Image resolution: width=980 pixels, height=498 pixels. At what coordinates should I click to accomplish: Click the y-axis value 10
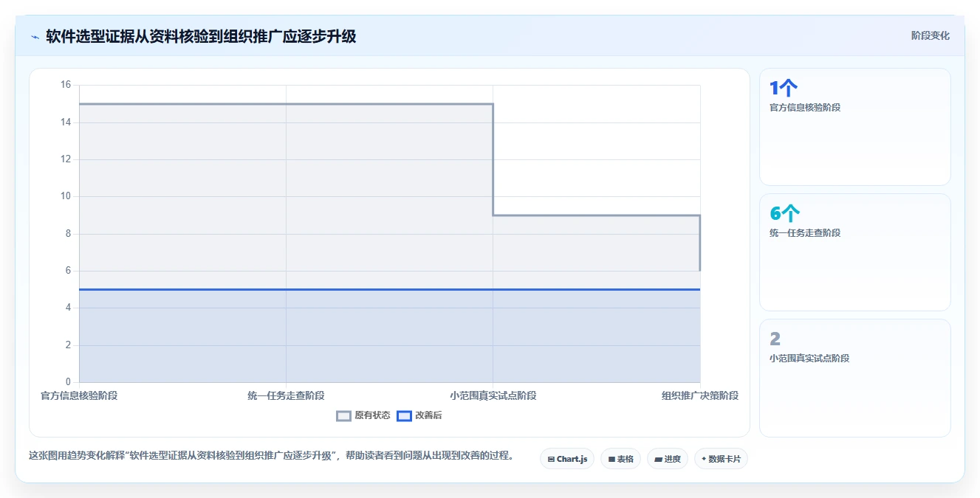click(66, 196)
